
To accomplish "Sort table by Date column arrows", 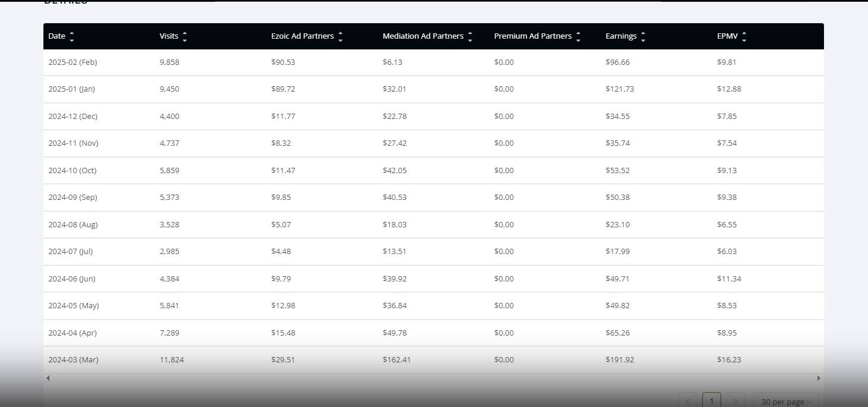I will 72,36.
